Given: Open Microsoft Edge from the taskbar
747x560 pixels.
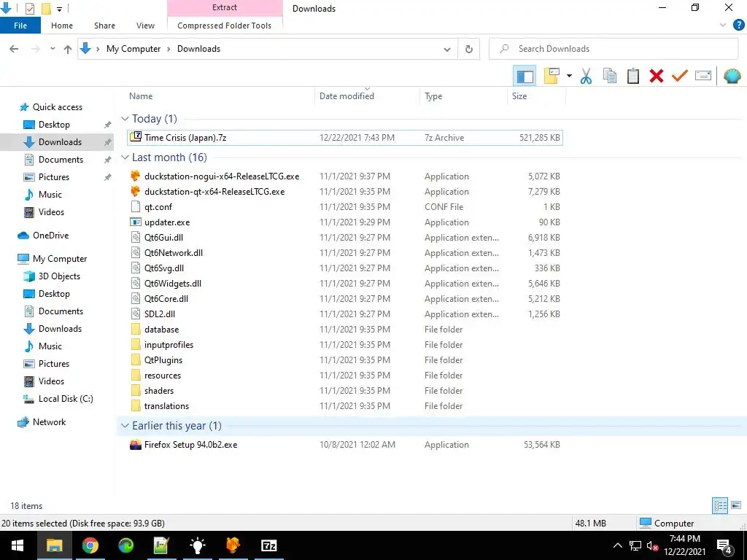Looking at the screenshot, I should pyautogui.click(x=125, y=545).
